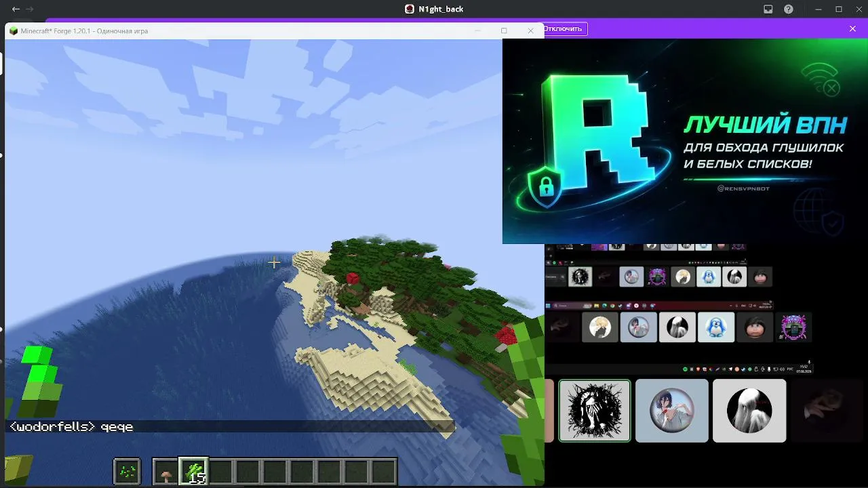Click the "ЛУЧШИЙ ВПН" headline in the ad
The height and width of the screenshot is (488, 868).
(x=765, y=125)
